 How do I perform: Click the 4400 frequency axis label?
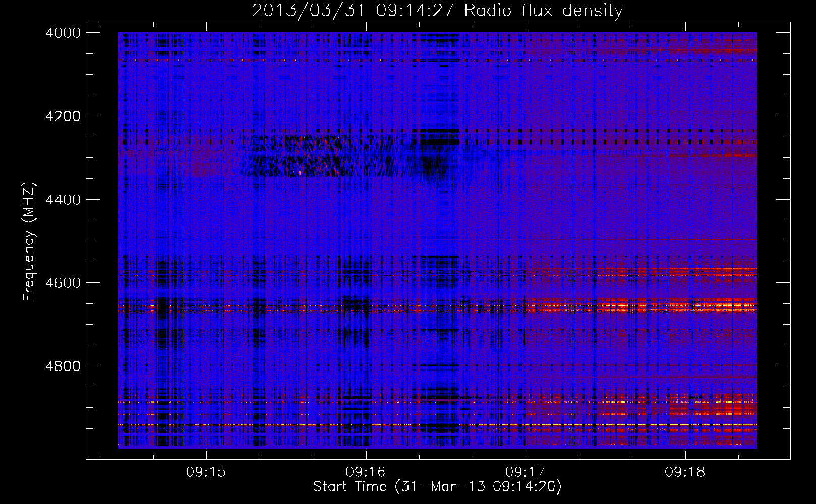[63, 200]
